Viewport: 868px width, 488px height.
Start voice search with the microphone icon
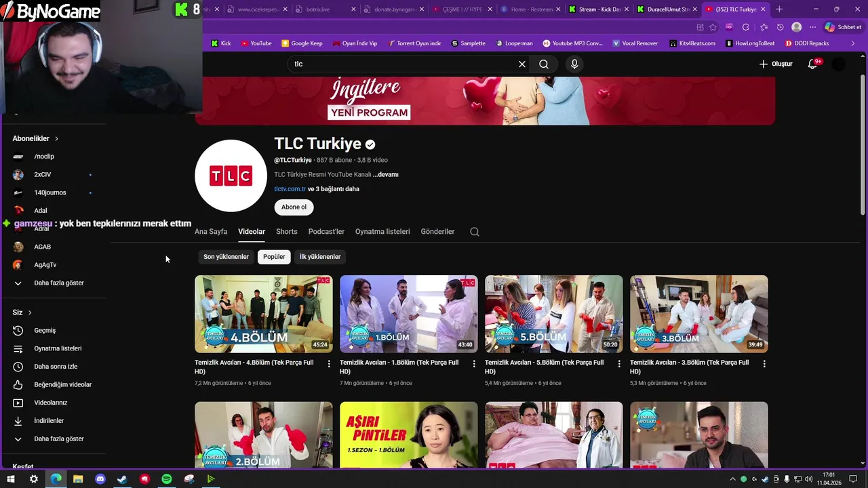click(574, 64)
